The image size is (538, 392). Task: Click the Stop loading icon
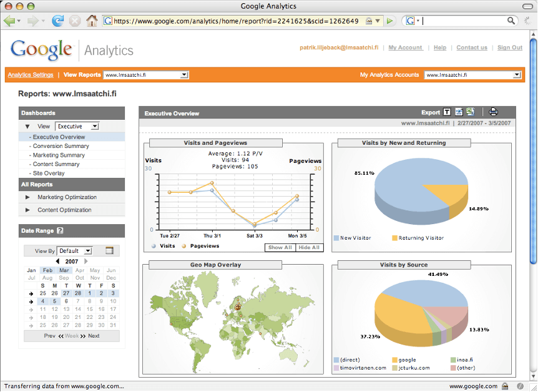pos(74,21)
